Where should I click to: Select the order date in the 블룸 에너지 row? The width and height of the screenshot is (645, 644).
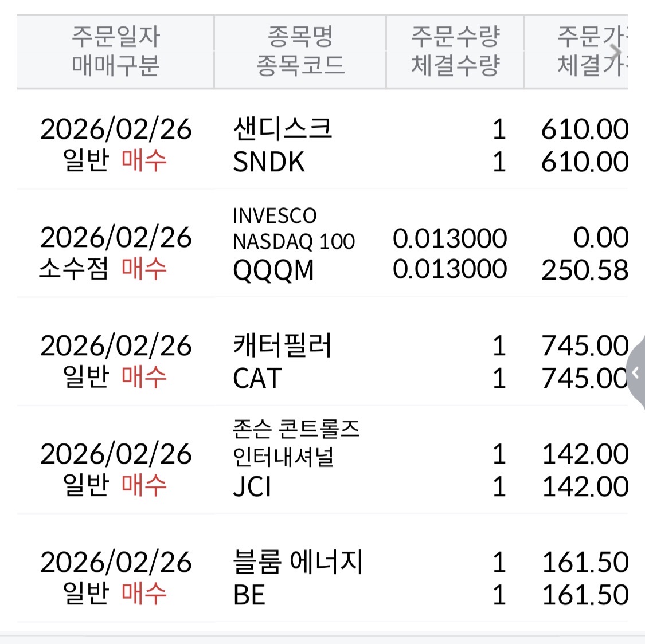click(x=116, y=562)
